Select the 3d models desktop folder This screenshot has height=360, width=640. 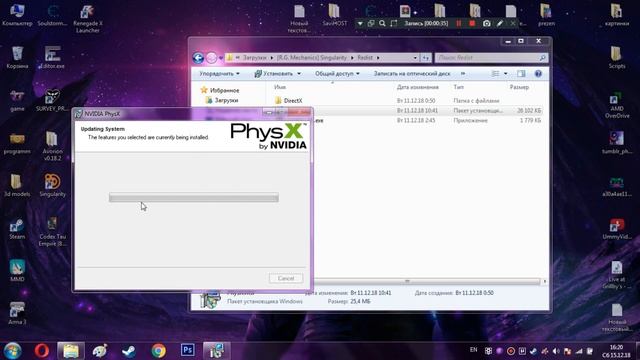[17, 185]
